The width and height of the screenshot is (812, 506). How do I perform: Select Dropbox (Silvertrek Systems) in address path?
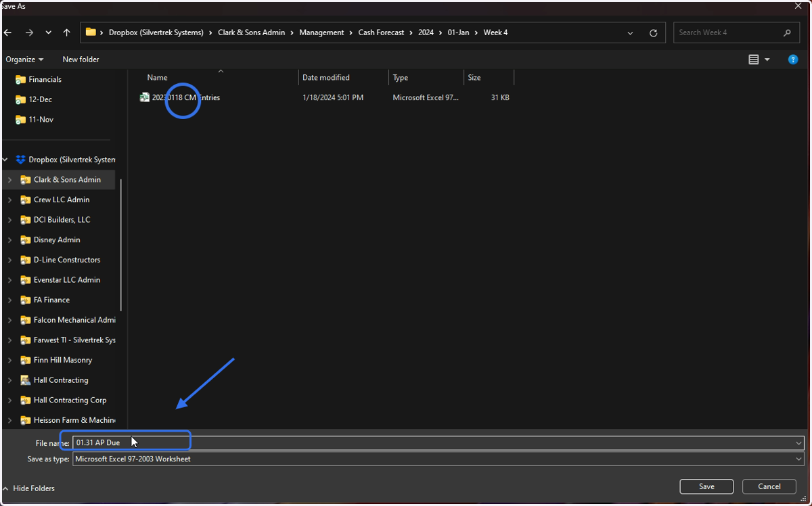click(156, 32)
